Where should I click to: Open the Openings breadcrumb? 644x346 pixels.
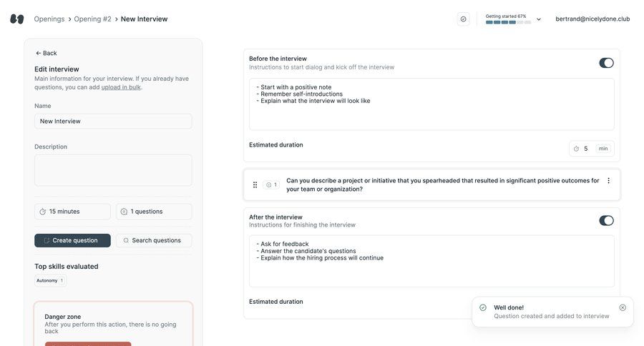point(49,19)
